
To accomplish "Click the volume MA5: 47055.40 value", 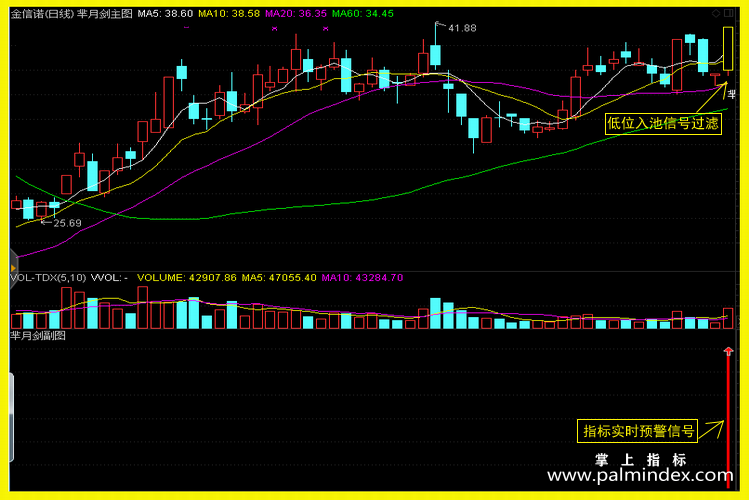I will tap(279, 277).
